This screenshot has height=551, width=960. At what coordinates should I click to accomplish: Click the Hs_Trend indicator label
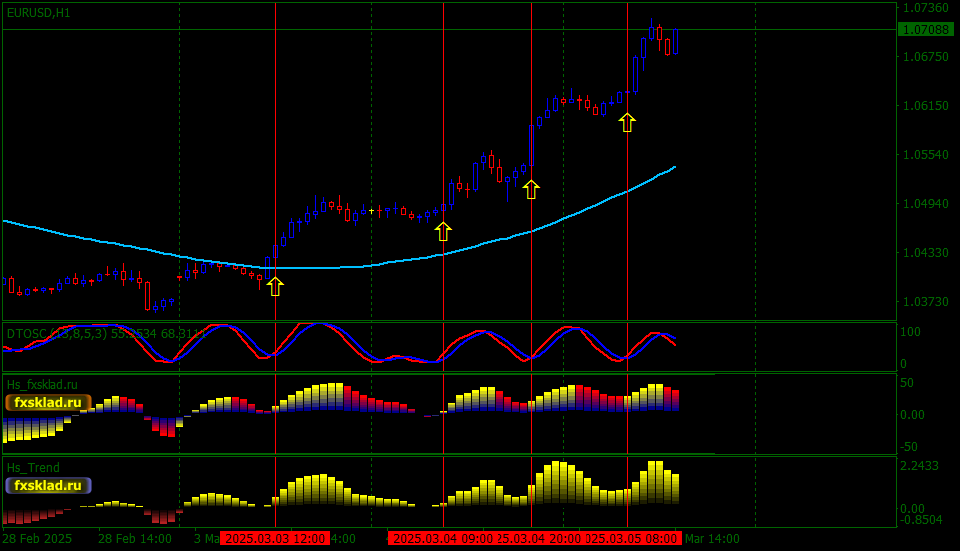34,468
